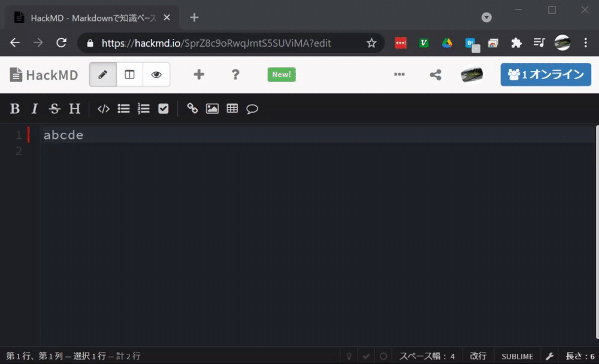Click the 1 オンライン button

point(545,74)
